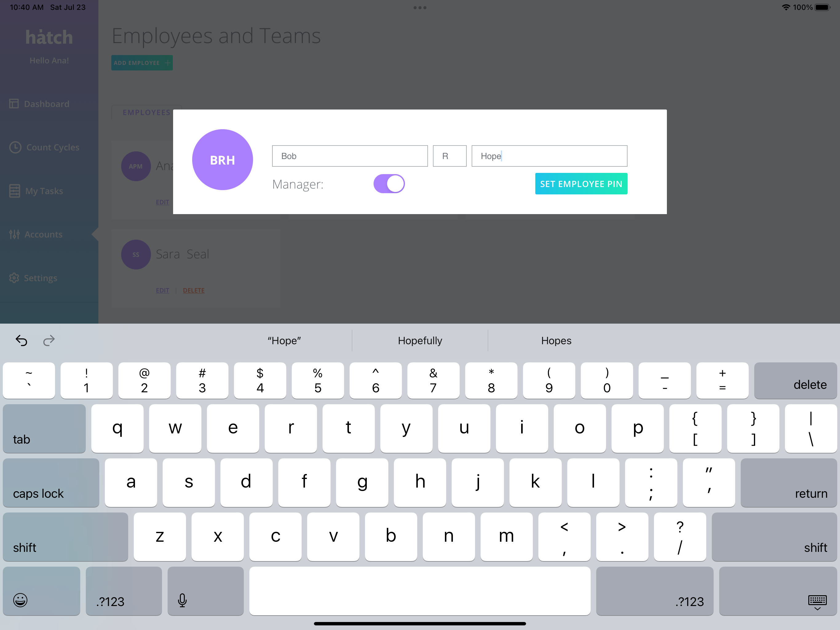The height and width of the screenshot is (630, 840).
Task: Tap the microphone dictation key
Action: 205,591
